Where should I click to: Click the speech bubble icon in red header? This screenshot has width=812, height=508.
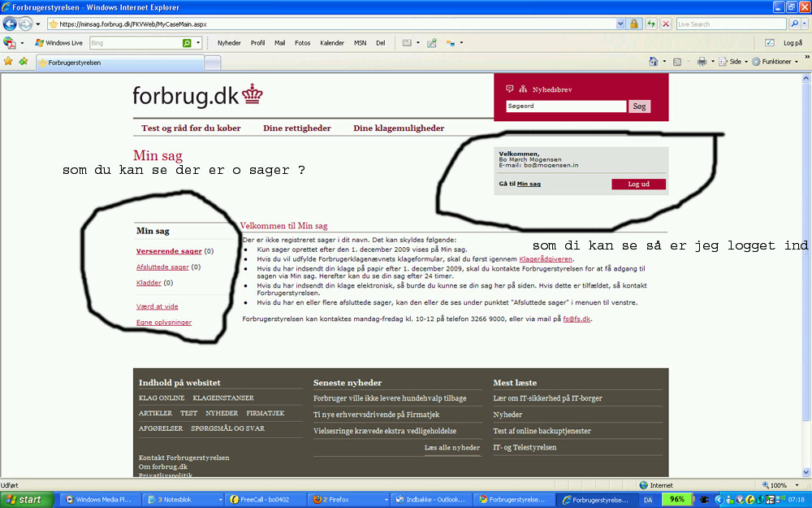coord(510,89)
